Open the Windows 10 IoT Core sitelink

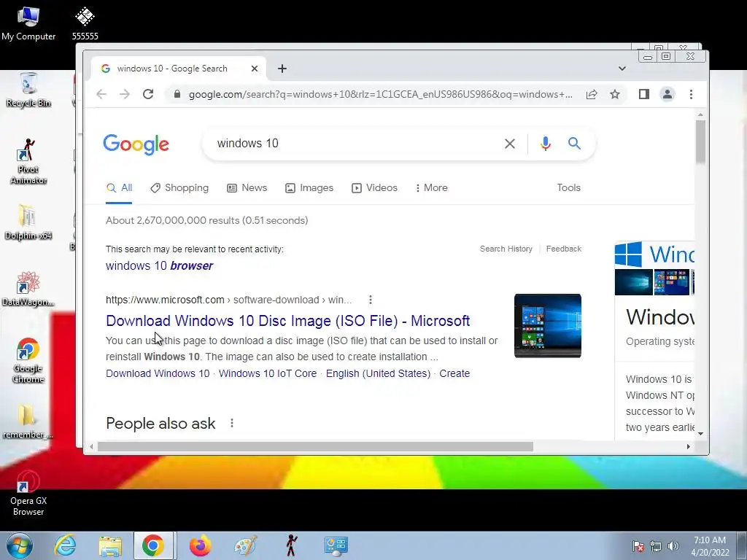tap(268, 373)
